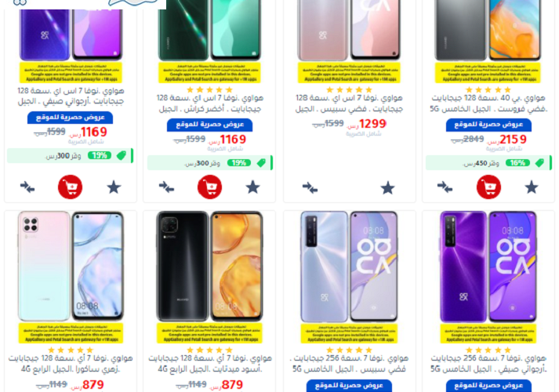Add purple Nova 7 SE to cart

[x=71, y=187]
